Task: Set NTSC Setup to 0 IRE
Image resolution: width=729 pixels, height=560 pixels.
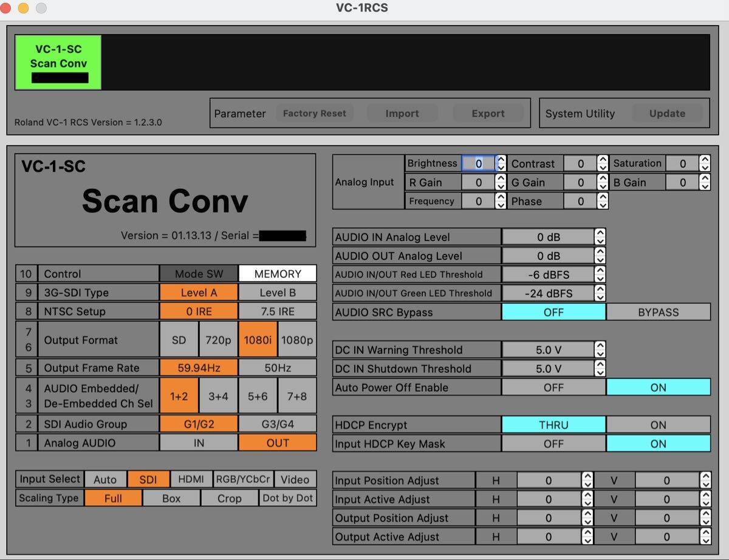Action: [199, 312]
